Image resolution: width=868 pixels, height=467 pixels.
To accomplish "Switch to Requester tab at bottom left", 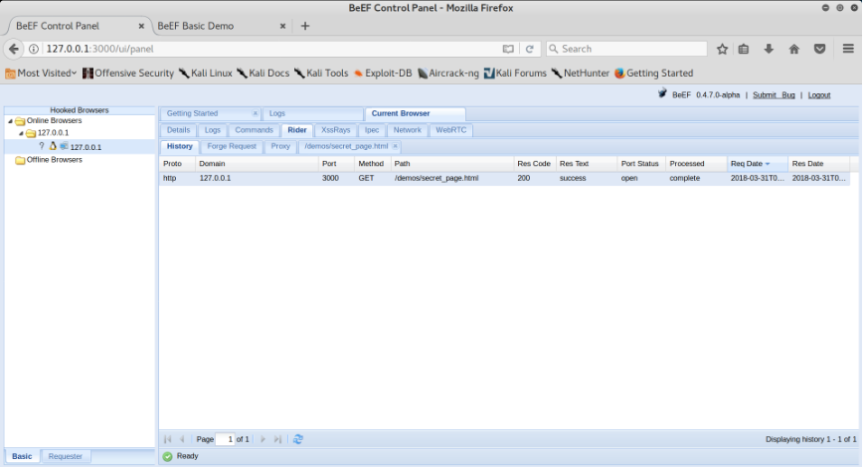I will (x=65, y=456).
